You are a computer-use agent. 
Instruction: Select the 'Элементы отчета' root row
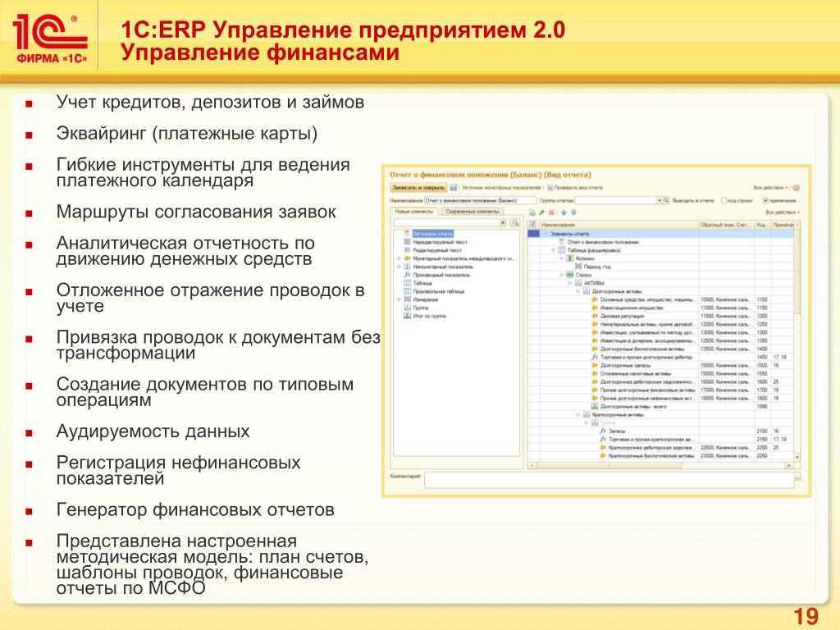click(x=660, y=234)
